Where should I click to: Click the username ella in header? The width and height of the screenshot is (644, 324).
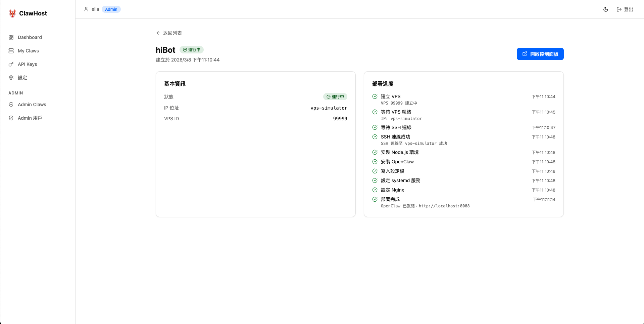[95, 9]
